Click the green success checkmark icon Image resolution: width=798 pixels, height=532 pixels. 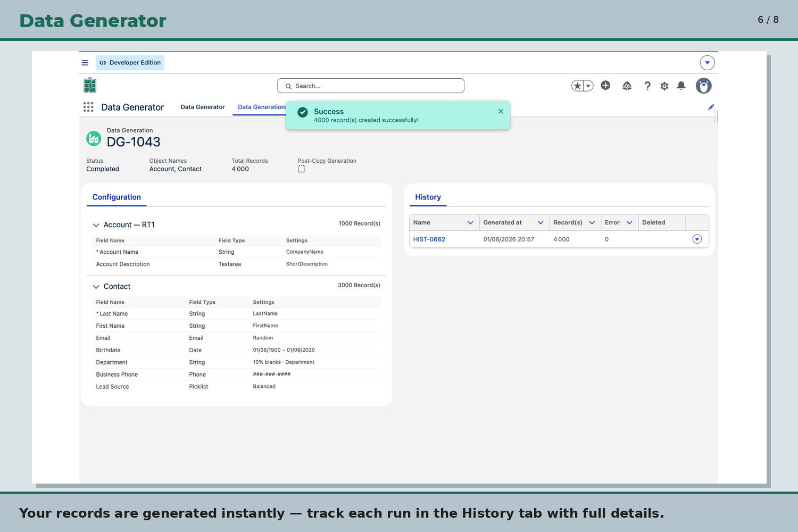click(303, 112)
